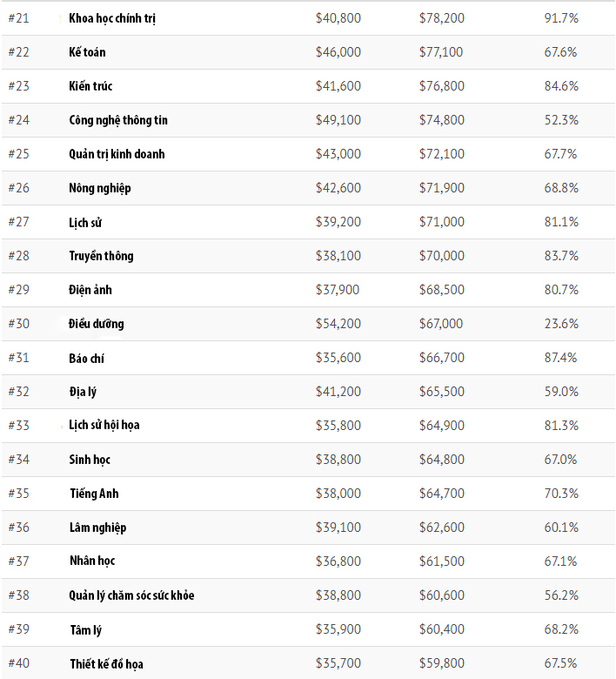
Task: Select rank number #37
Action: coord(18,561)
